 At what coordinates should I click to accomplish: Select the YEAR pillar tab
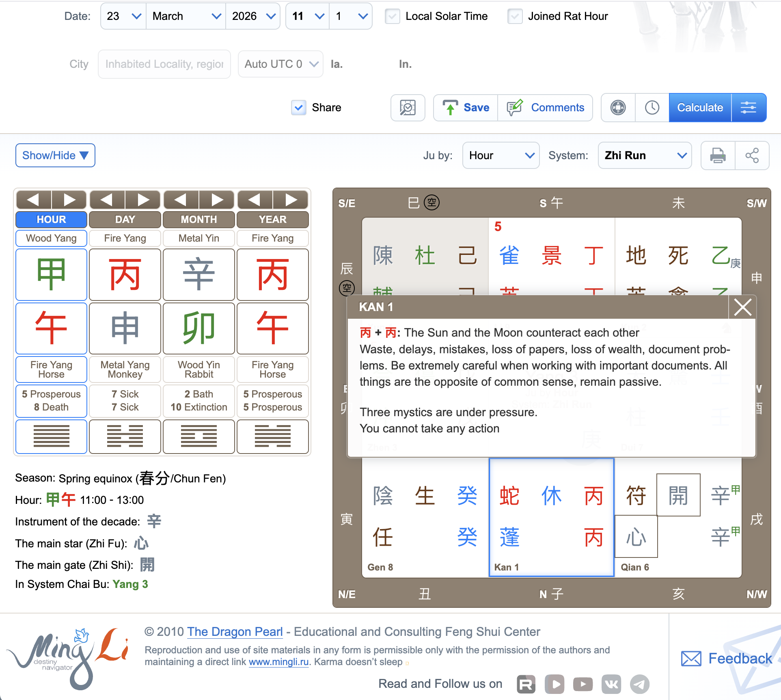pyautogui.click(x=272, y=219)
